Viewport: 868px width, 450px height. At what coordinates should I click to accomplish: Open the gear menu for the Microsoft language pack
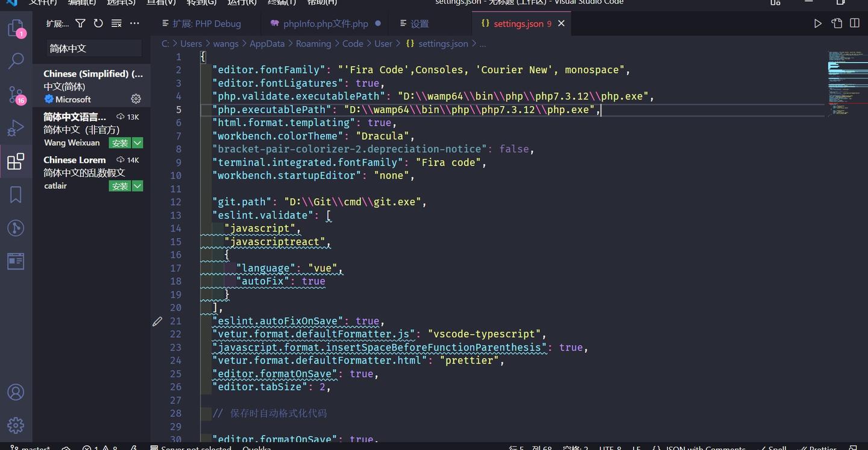(x=136, y=99)
